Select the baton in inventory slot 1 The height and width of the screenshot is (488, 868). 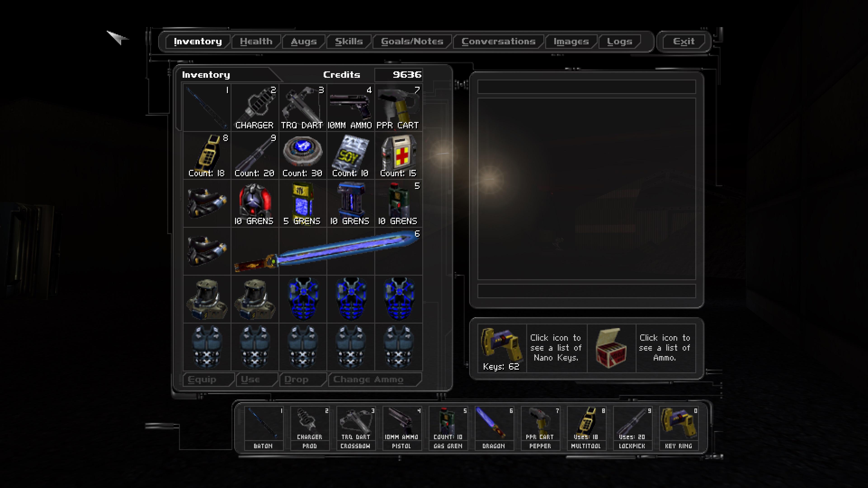(207, 108)
